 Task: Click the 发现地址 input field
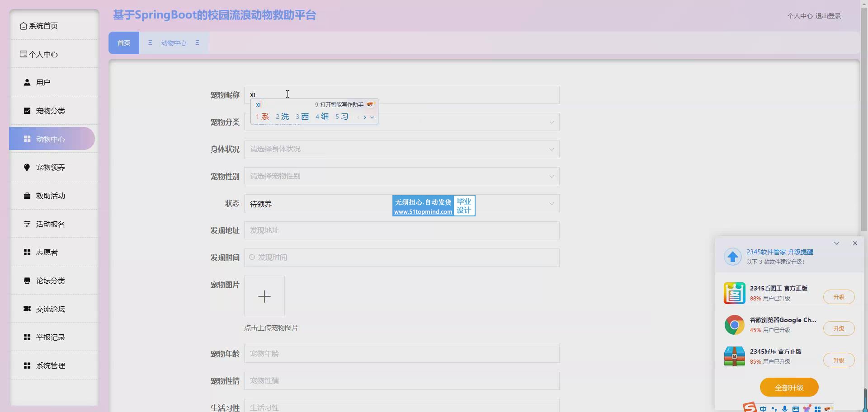pyautogui.click(x=401, y=230)
